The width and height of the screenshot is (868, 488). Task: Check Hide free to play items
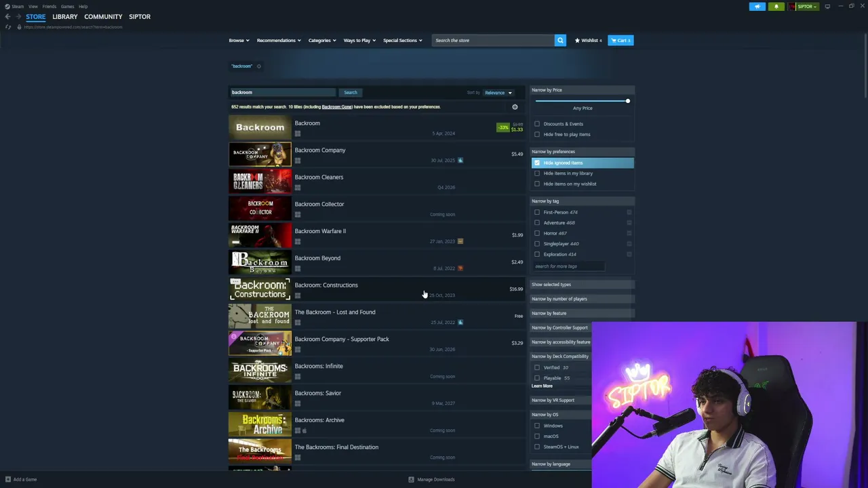(x=537, y=134)
